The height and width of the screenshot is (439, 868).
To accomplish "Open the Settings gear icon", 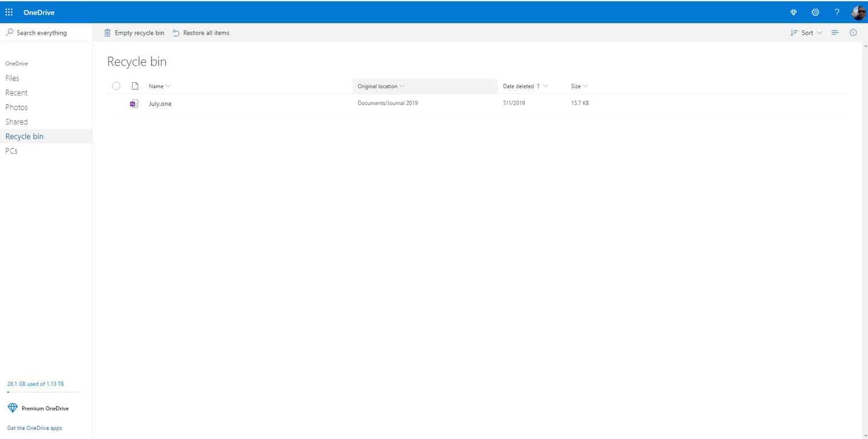I will [815, 13].
